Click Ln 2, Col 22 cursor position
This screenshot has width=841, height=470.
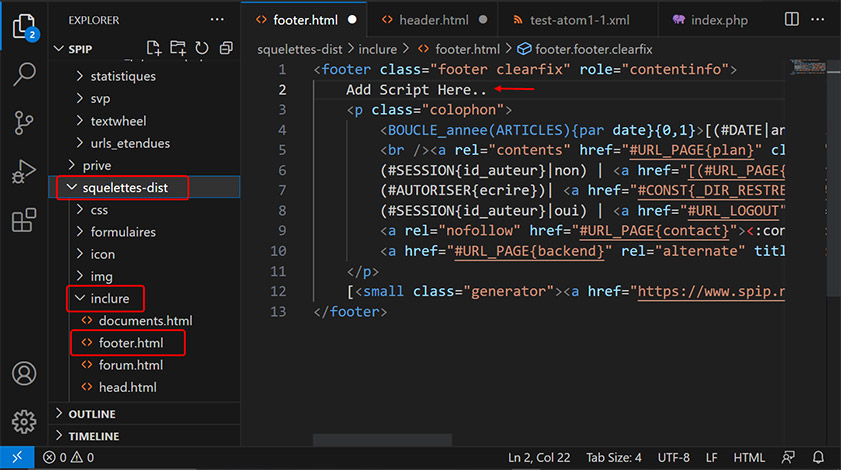click(x=539, y=458)
